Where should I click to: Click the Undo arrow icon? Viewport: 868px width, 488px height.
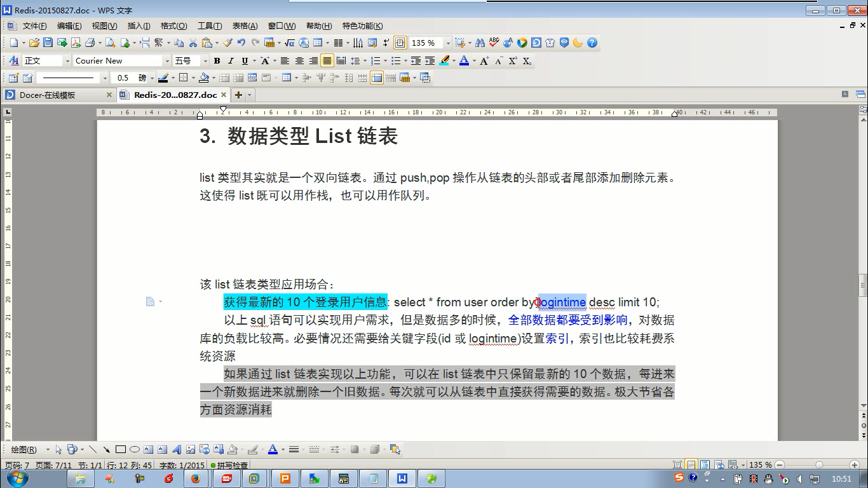pos(241,43)
